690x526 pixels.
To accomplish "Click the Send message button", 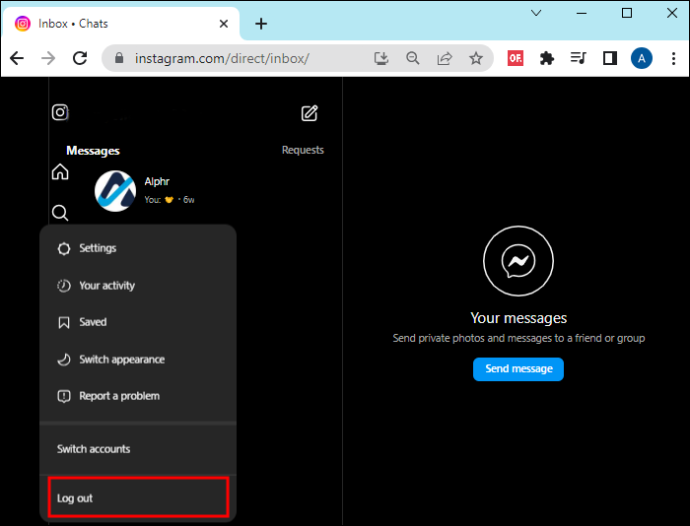I will [x=518, y=369].
